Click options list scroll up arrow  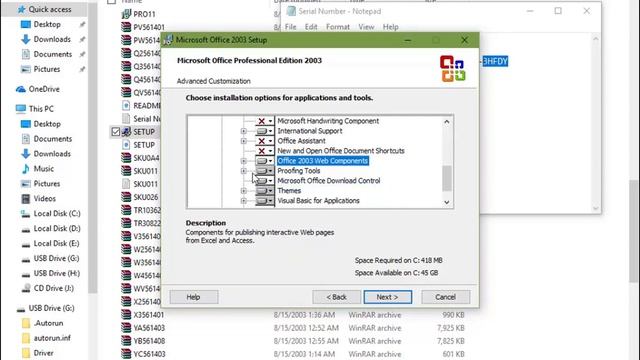tap(447, 122)
